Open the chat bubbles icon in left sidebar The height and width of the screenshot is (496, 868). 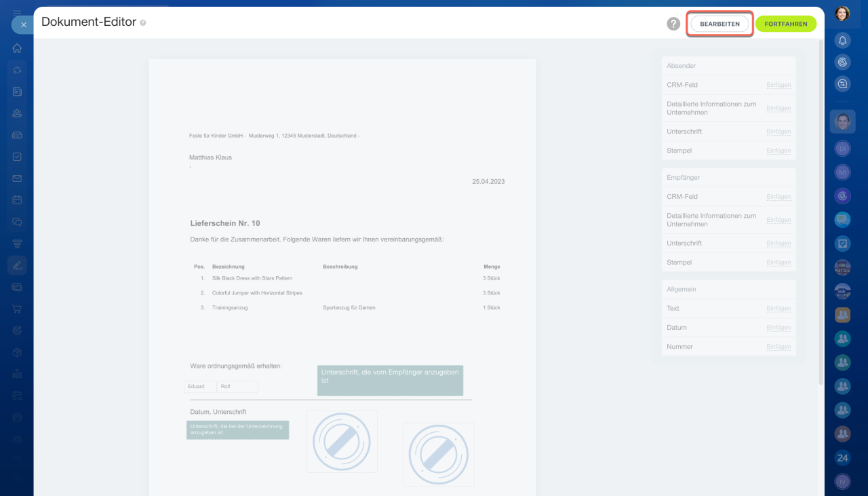coord(17,222)
